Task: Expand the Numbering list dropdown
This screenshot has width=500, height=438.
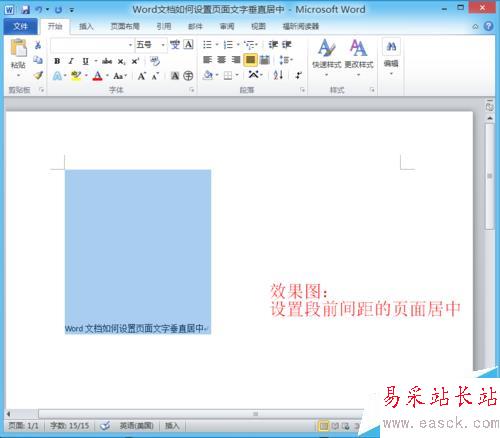Action: tap(238, 44)
